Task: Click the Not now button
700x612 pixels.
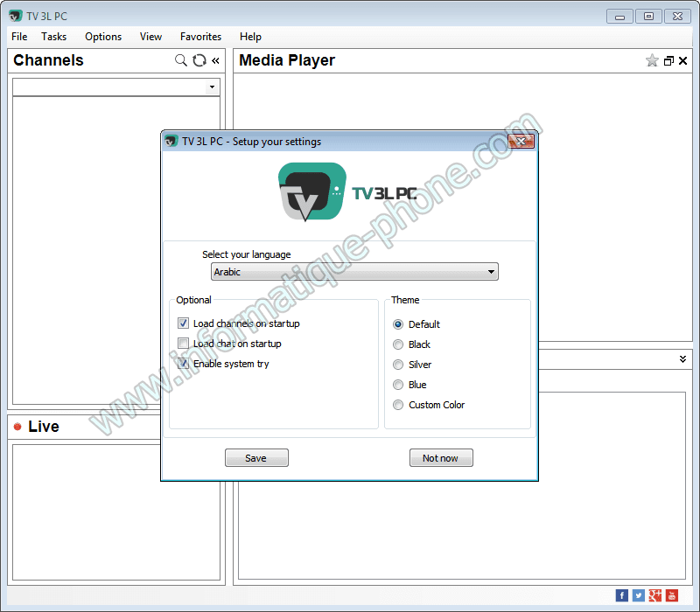Action: click(441, 457)
